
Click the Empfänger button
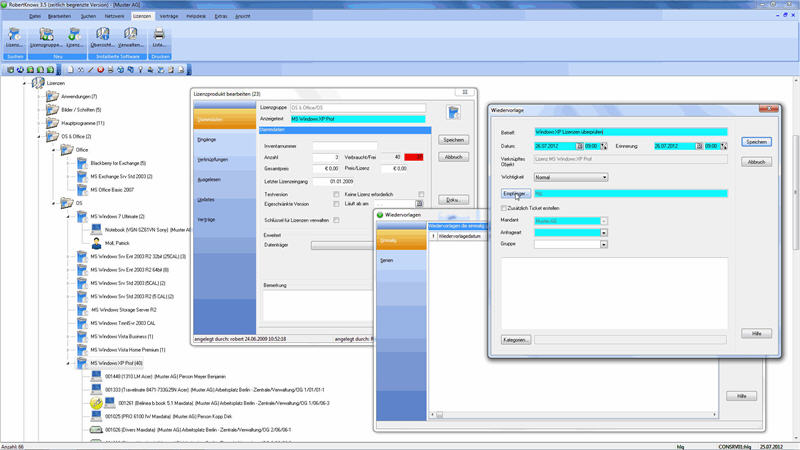[515, 193]
